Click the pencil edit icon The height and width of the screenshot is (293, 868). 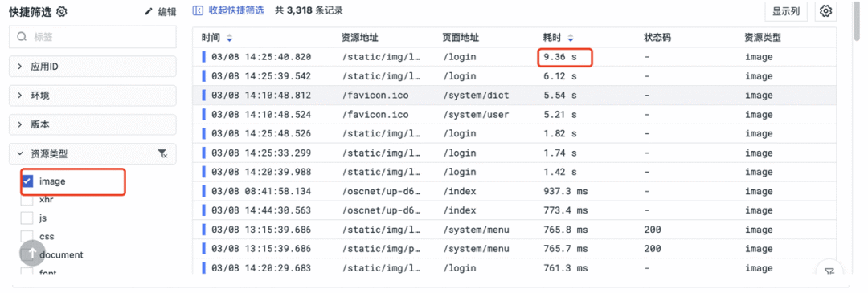(149, 11)
